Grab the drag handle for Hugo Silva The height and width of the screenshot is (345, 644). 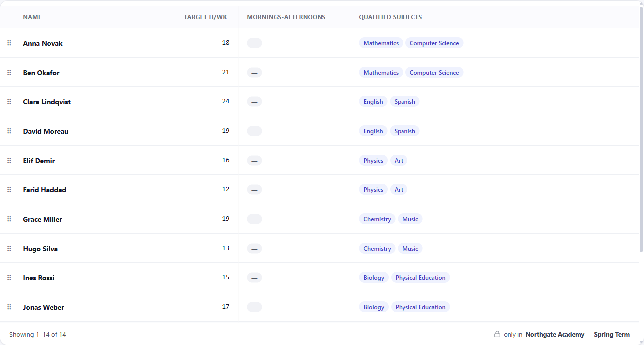pyautogui.click(x=9, y=249)
